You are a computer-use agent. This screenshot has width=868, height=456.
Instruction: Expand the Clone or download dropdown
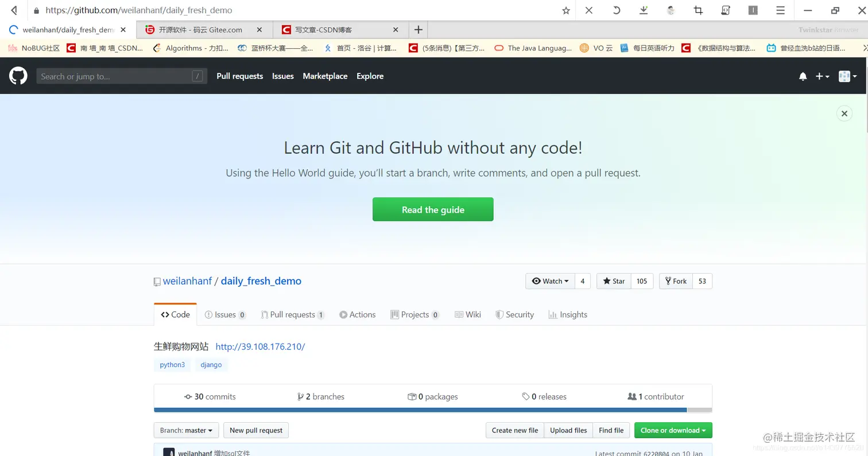point(673,430)
